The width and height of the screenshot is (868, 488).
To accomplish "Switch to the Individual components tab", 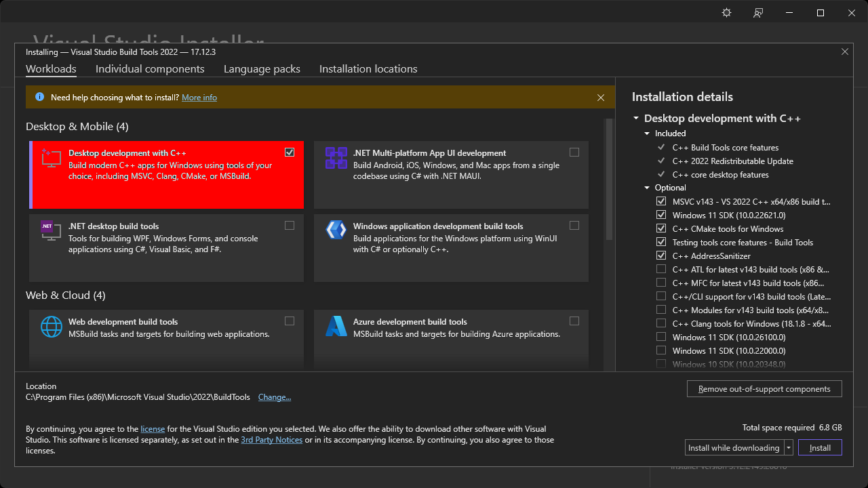I will click(150, 69).
